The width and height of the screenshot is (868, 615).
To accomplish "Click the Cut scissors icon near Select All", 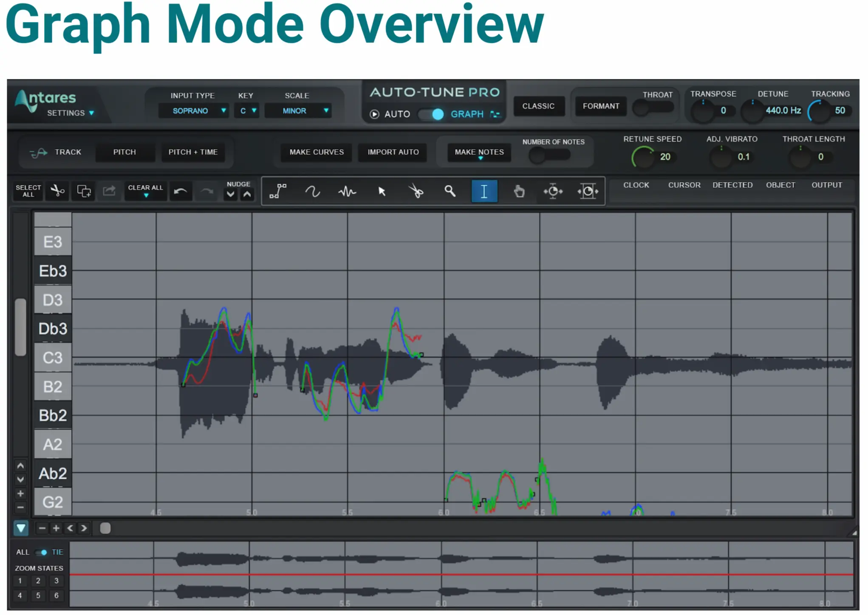I will (57, 191).
